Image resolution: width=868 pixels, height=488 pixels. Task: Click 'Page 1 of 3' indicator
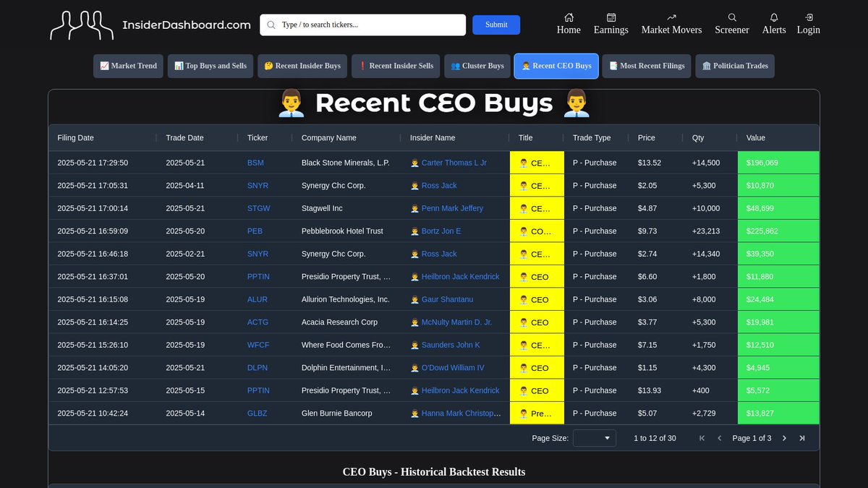(x=752, y=438)
